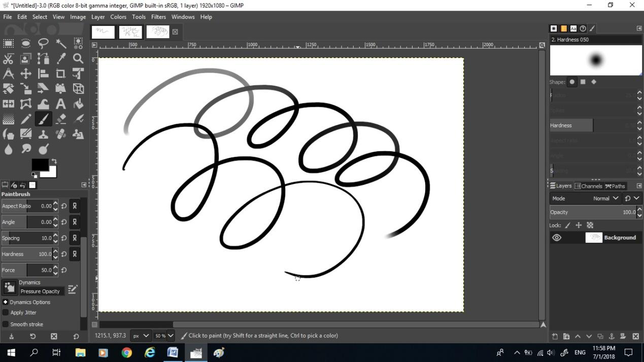644x362 pixels.
Task: Pick the Free Select lasso tool
Action: pos(43,44)
